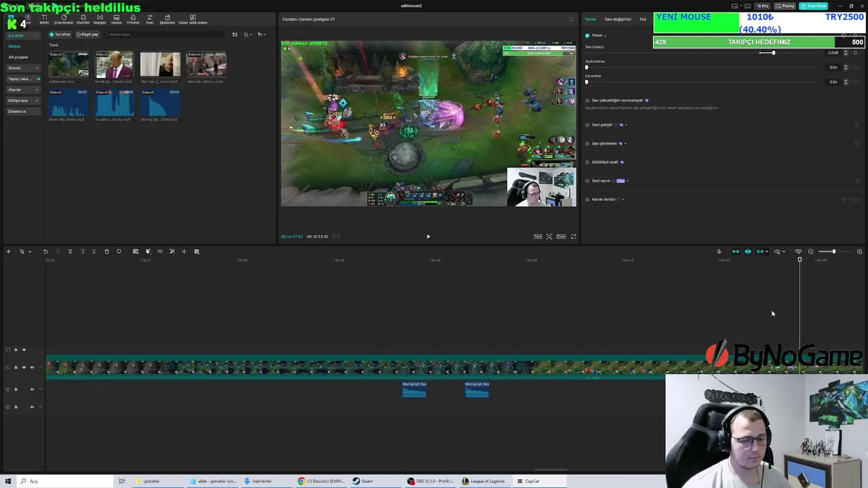
Task: Click the delete trash icon in timeline toolbar
Action: 106,251
